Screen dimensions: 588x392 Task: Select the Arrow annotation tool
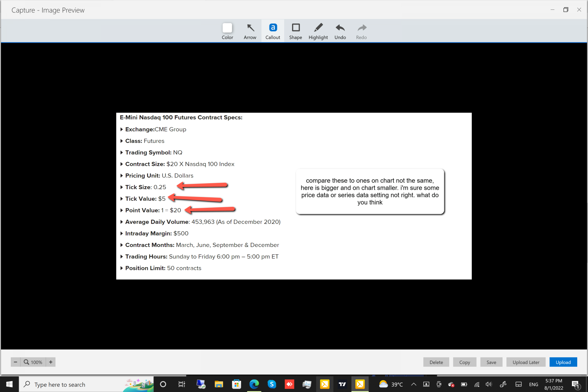(x=250, y=31)
